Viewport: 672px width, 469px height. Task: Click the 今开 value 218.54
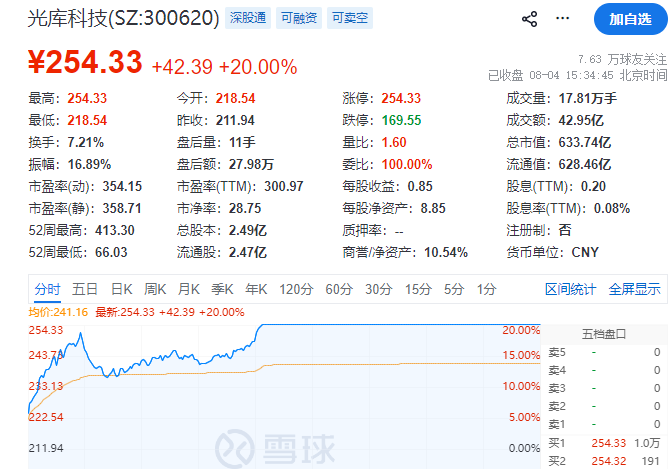pyautogui.click(x=235, y=98)
